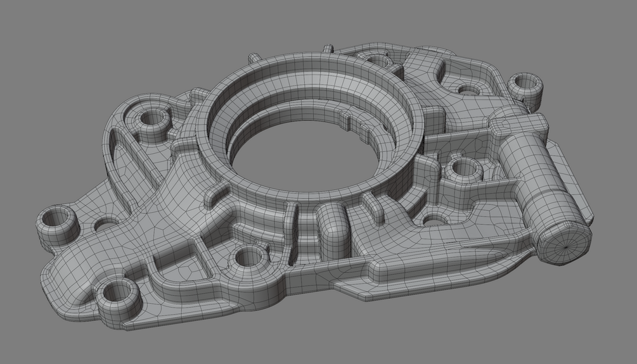Image resolution: width=637 pixels, height=364 pixels.
Task: Pick the bolt hole left of the cylinder
Action: 462,166
